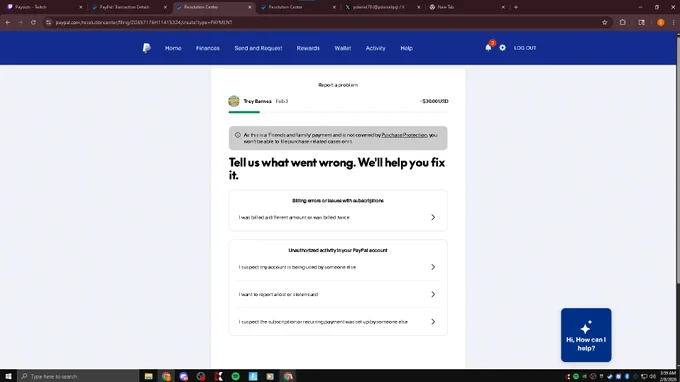
Task: Open a new browser tab with plus button
Action: (516, 7)
